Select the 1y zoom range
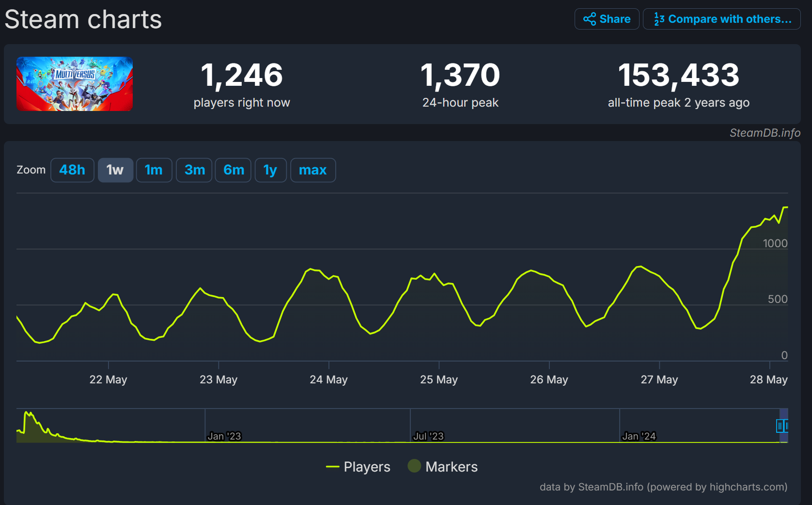The height and width of the screenshot is (505, 812). [271, 170]
